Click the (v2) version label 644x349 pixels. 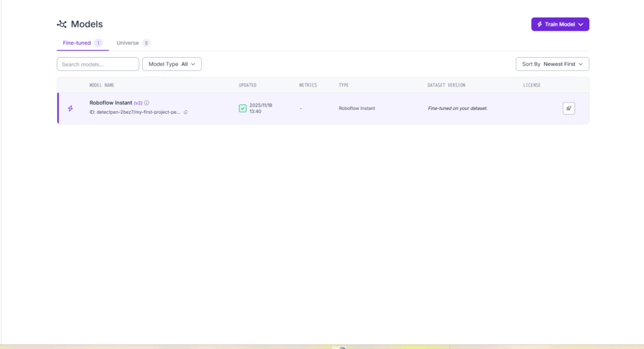click(x=138, y=102)
